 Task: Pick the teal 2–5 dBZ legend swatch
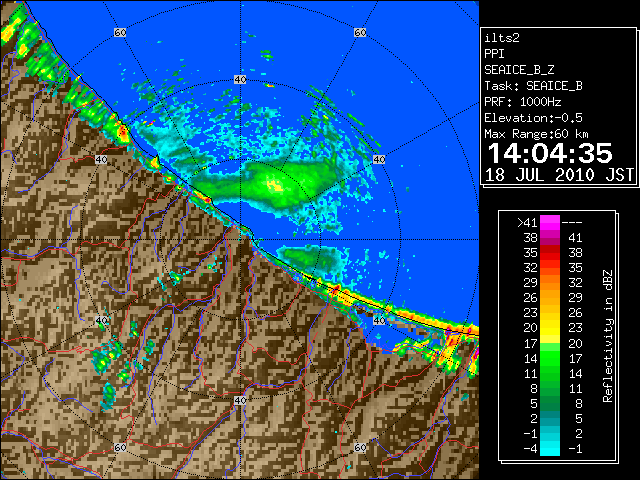point(550,418)
